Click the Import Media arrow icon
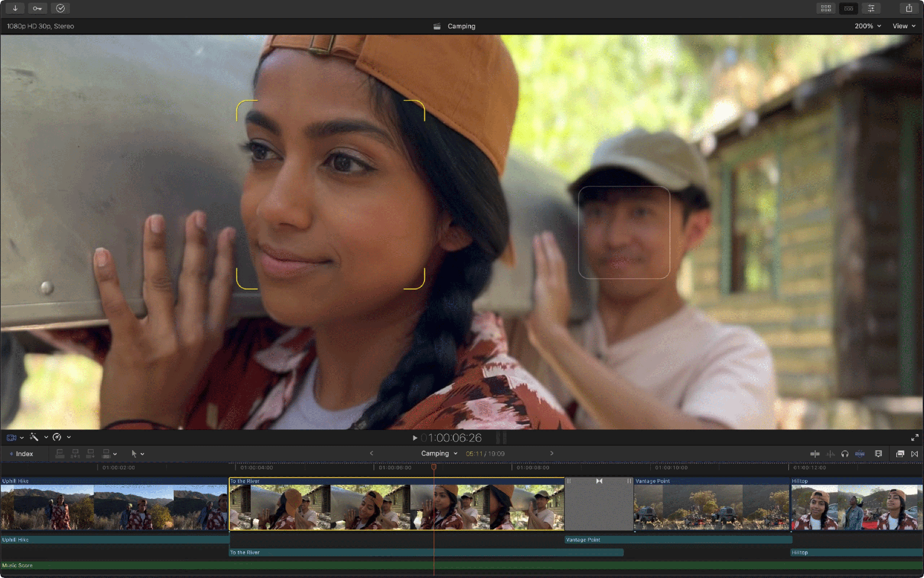 [15, 8]
